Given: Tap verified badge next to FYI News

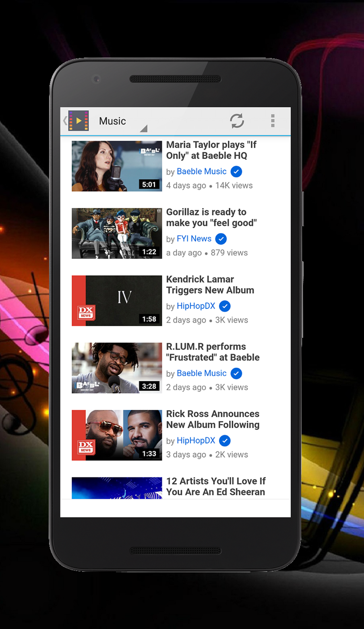Looking at the screenshot, I should click(x=221, y=239).
